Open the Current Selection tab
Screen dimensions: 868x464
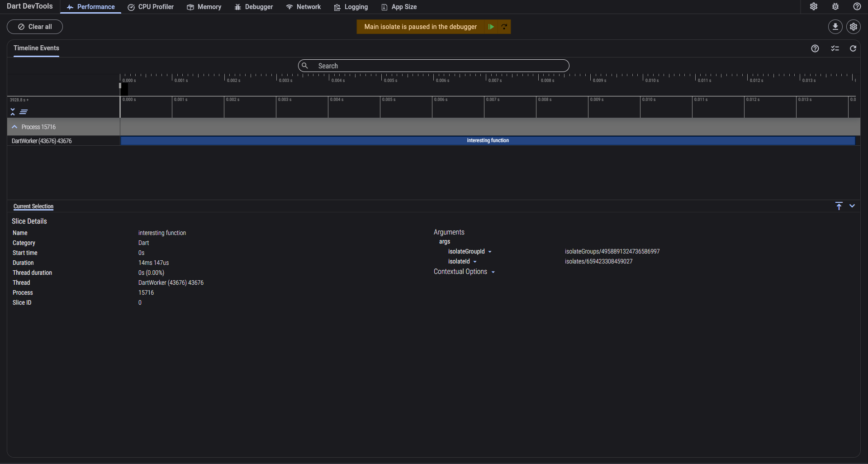click(x=33, y=206)
